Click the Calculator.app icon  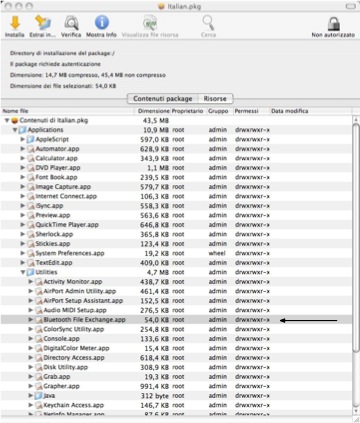pyautogui.click(x=31, y=158)
